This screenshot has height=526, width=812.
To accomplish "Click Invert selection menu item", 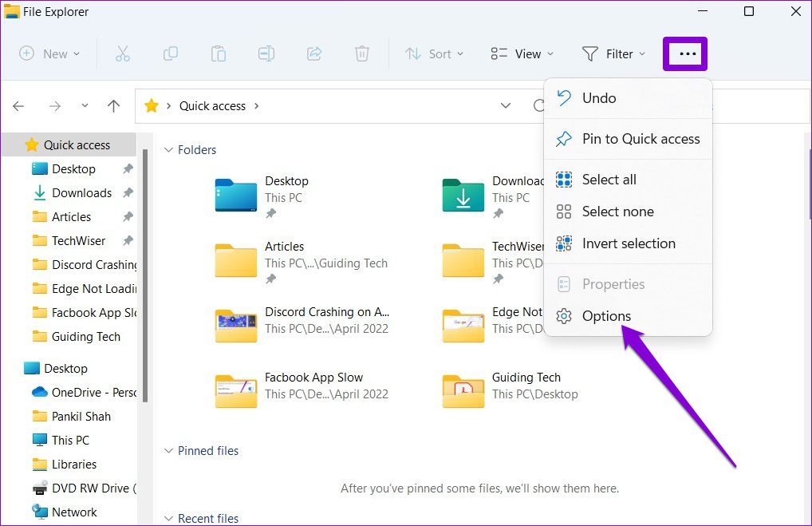I will point(629,243).
